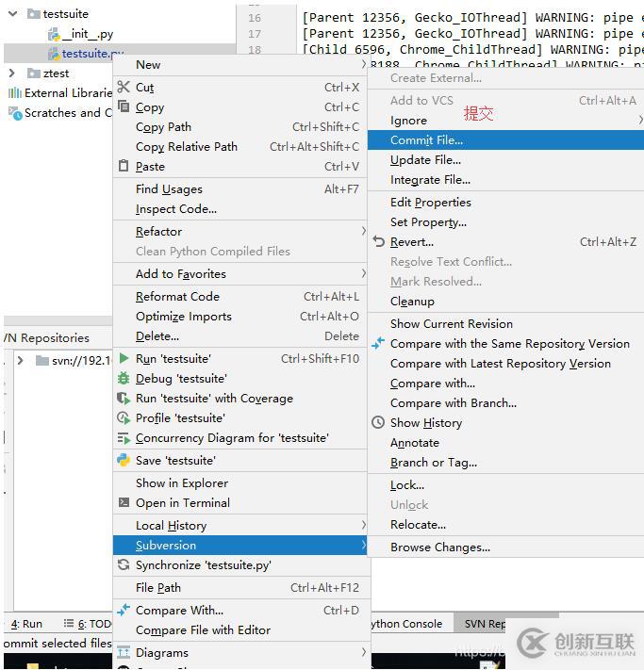
Task: Open the Diagrams submenu arrow
Action: 363,652
